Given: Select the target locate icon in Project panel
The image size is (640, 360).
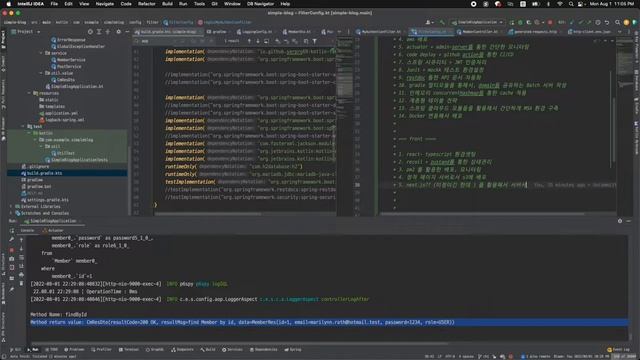Looking at the screenshot, I should coord(90,31).
